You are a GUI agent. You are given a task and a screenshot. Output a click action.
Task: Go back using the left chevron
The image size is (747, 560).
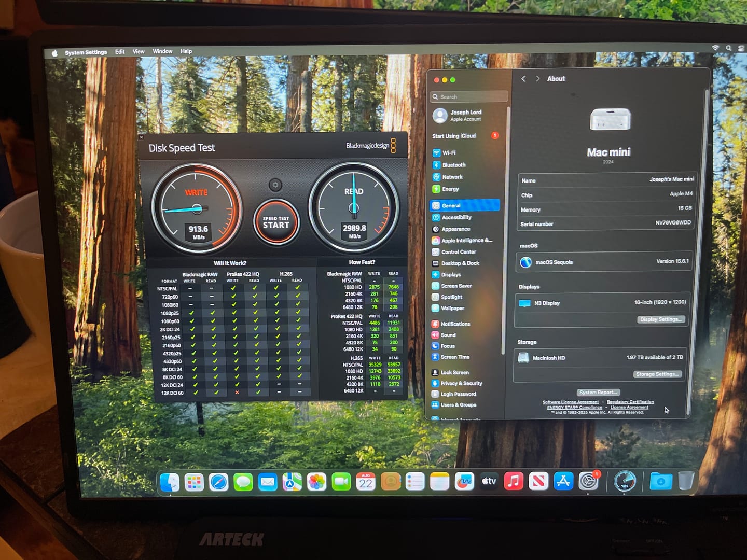pyautogui.click(x=523, y=79)
